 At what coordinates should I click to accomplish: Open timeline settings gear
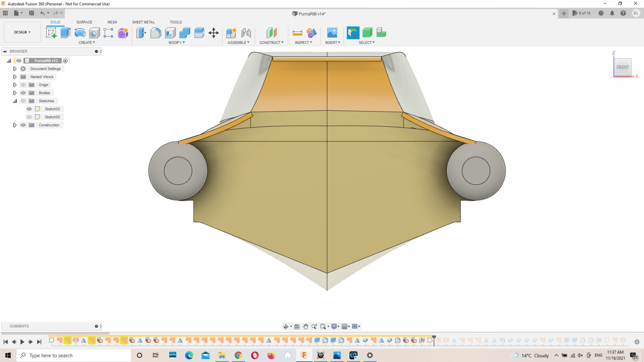[x=637, y=342]
